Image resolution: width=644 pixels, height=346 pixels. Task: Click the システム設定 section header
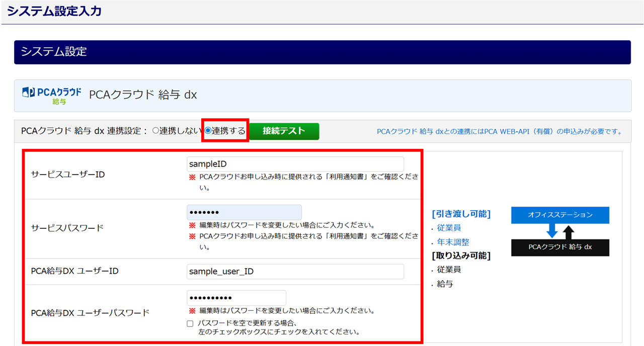(323, 52)
